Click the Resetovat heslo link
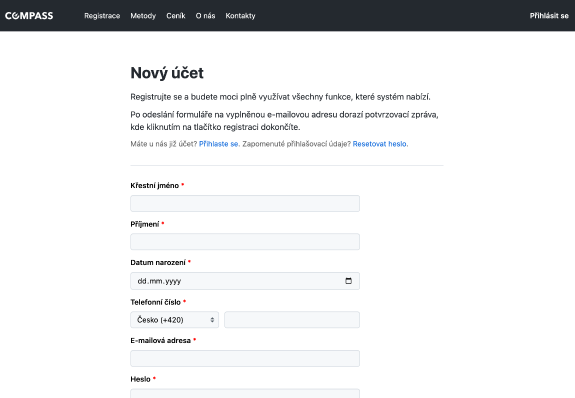Viewport: 575px width, 398px height. pyautogui.click(x=380, y=144)
